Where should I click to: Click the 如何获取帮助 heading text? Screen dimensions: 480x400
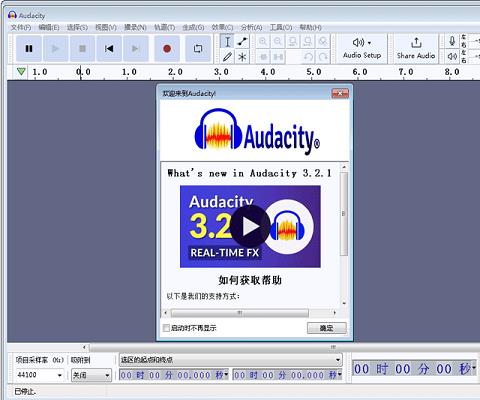(250, 280)
